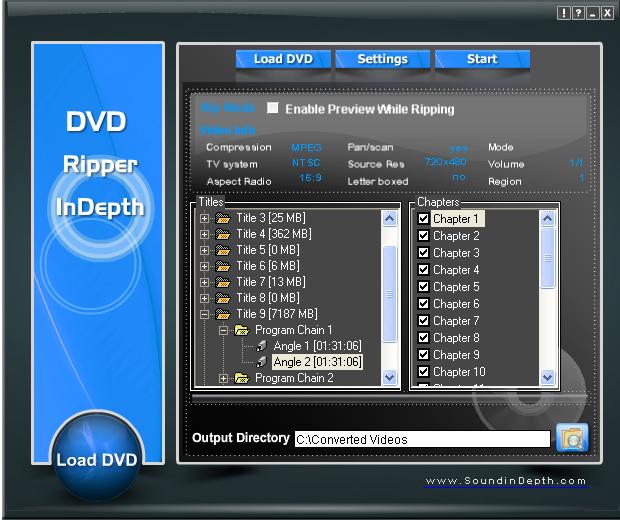
Task: Uncheck Chapter 3
Action: point(423,252)
